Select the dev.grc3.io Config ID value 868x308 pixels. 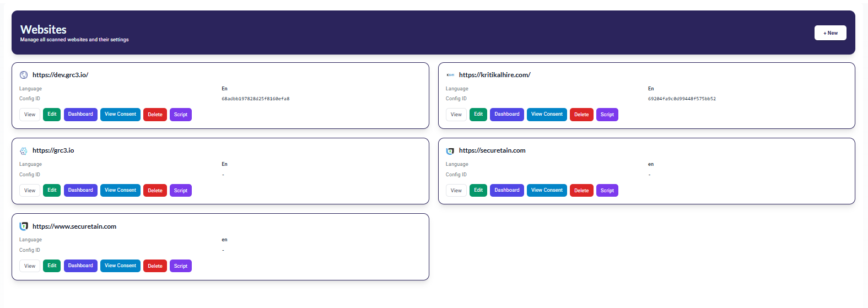click(x=255, y=99)
